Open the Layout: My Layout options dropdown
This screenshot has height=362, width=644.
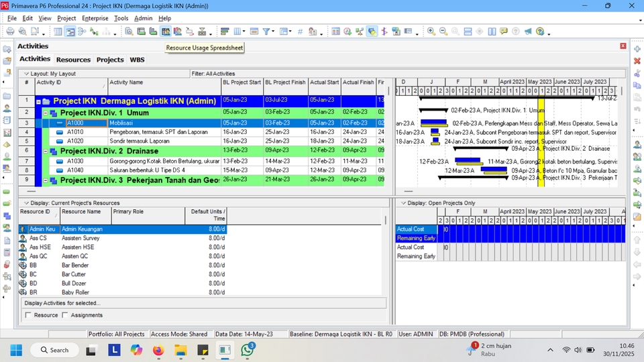(26, 74)
